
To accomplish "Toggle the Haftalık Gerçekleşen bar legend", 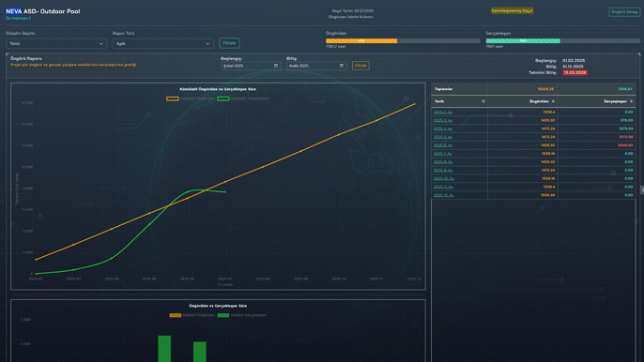I will tap(242, 315).
